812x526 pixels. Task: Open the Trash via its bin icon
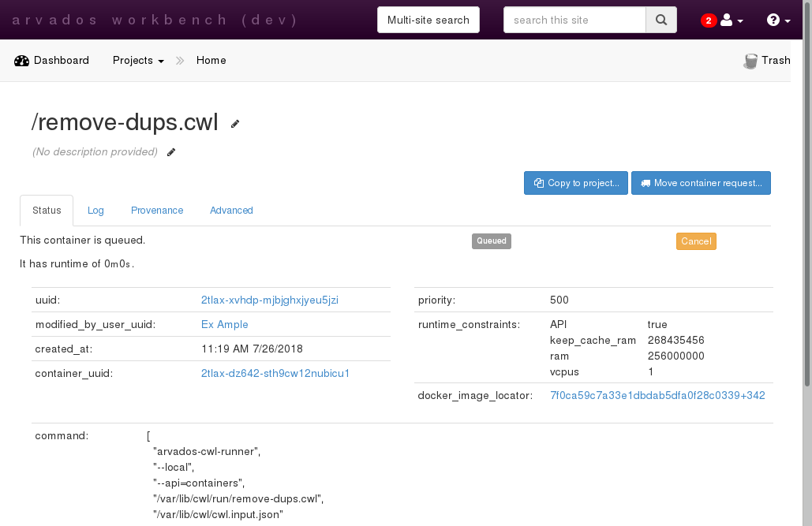750,61
